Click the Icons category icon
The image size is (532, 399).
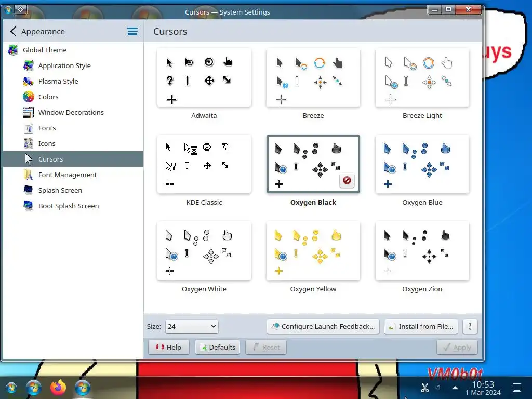tap(29, 144)
